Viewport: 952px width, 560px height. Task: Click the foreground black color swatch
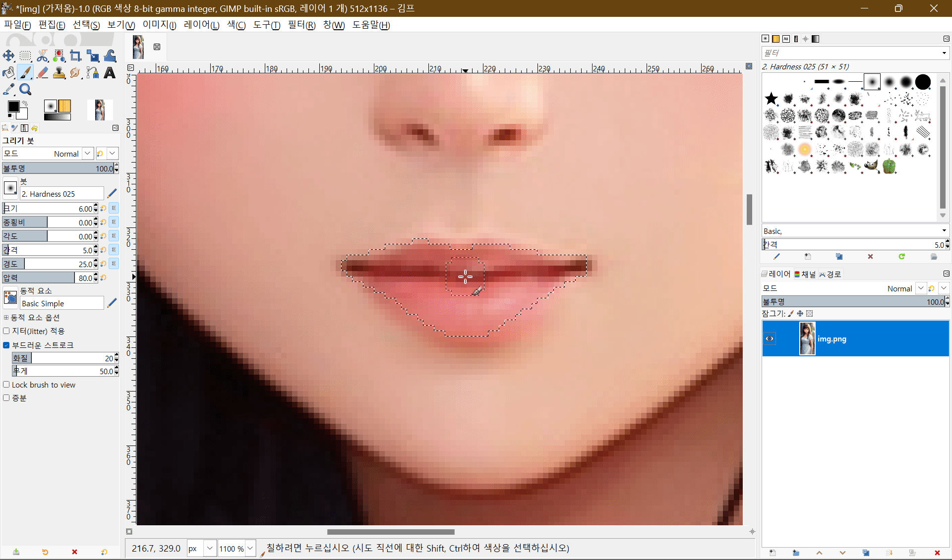click(x=13, y=107)
